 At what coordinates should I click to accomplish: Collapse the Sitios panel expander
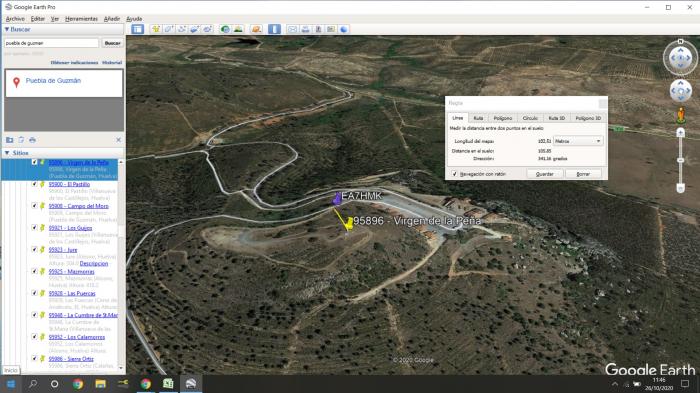(7, 153)
